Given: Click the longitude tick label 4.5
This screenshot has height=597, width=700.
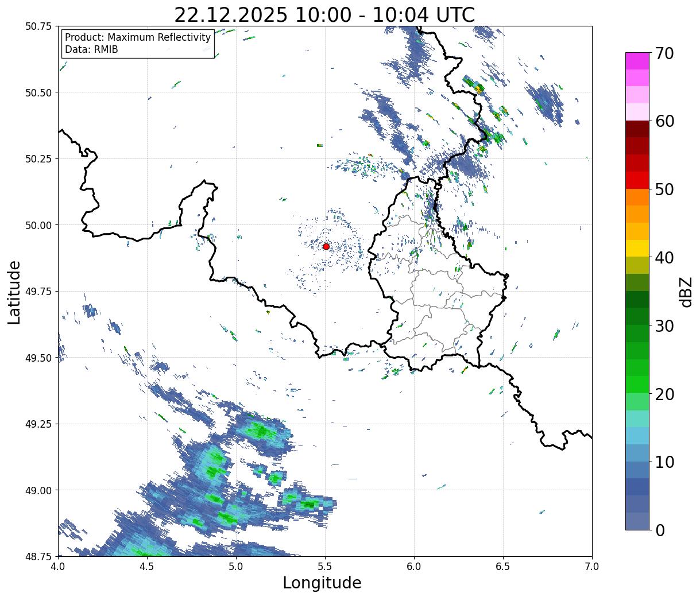Looking at the screenshot, I should click(x=147, y=567).
